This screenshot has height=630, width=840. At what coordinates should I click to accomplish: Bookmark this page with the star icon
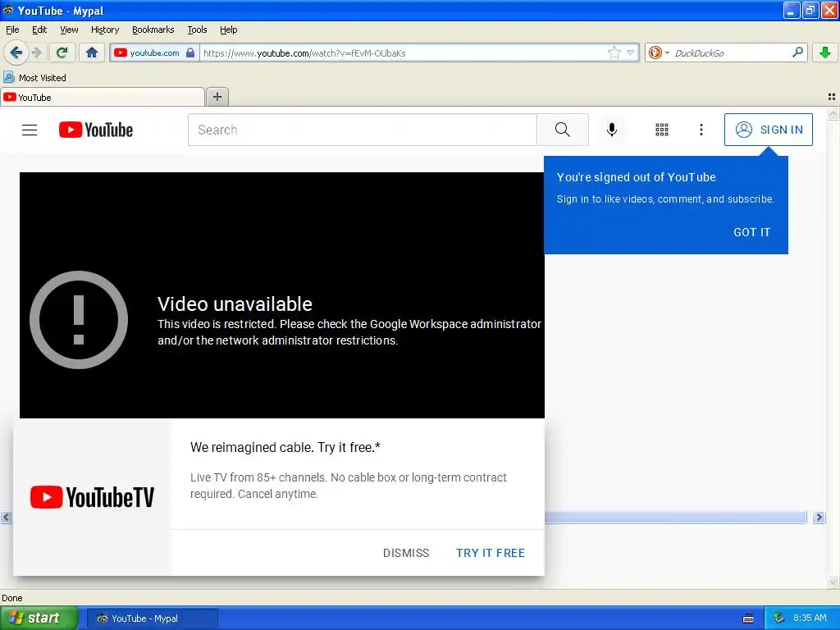(x=614, y=52)
